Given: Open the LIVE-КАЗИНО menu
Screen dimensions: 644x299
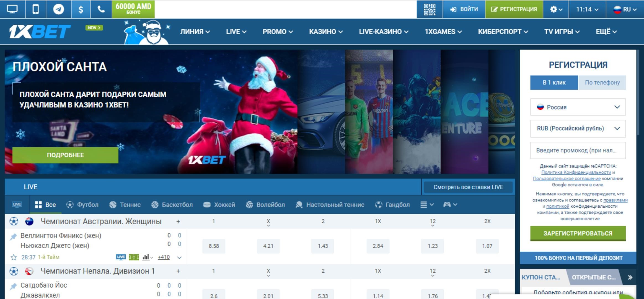Looking at the screenshot, I should [384, 32].
